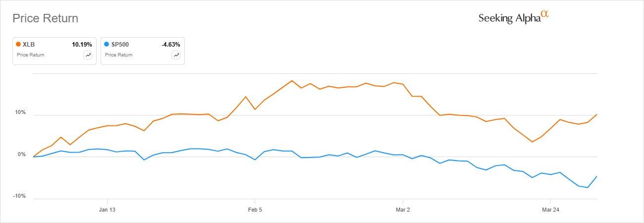Click the XLB 10.19% return value
Image resolution: width=644 pixels, height=223 pixels.
click(x=82, y=44)
